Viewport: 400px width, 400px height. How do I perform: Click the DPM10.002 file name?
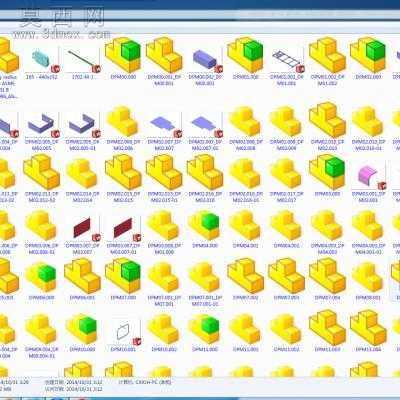[x=164, y=349]
